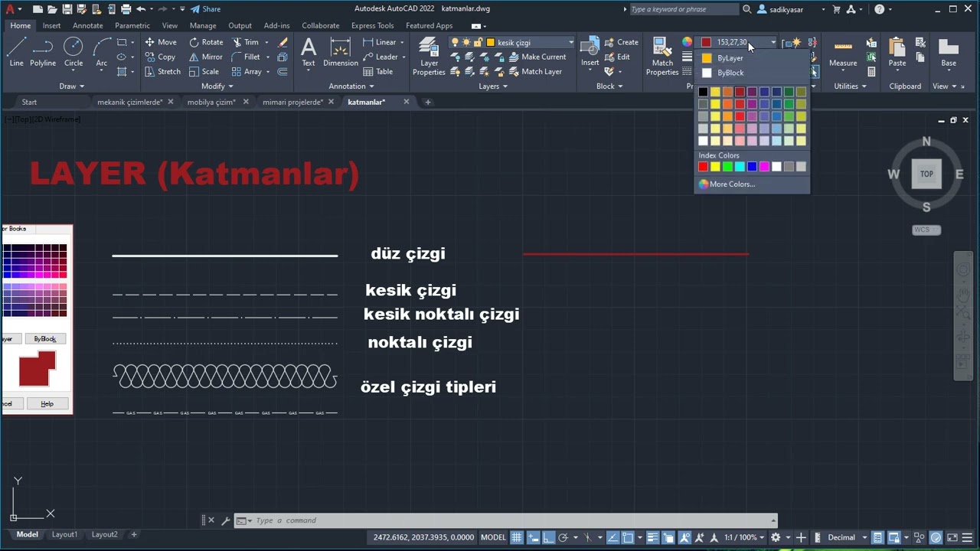
Task: Activate the Rotate command
Action: (x=206, y=42)
